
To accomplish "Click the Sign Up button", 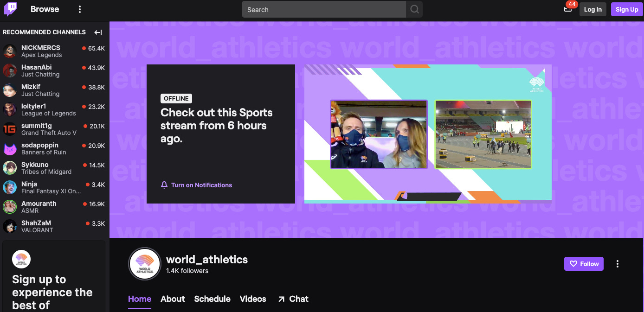I will [x=627, y=9].
